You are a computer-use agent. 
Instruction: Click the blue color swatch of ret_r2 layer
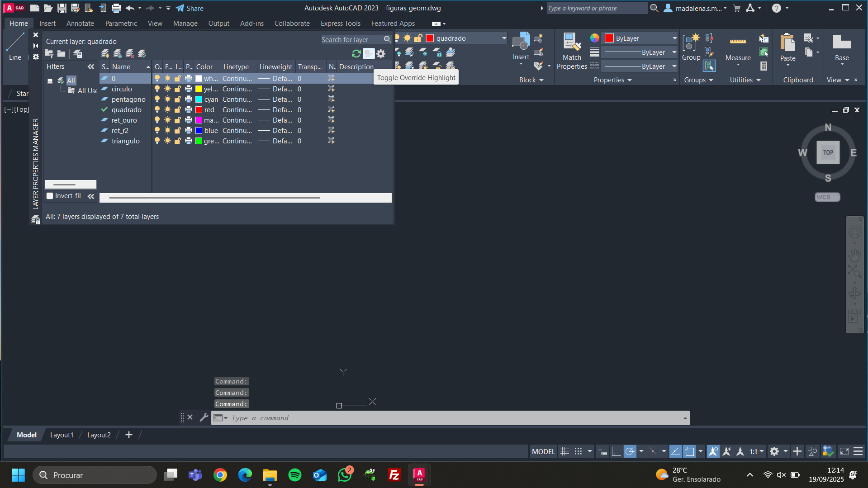(199, 131)
